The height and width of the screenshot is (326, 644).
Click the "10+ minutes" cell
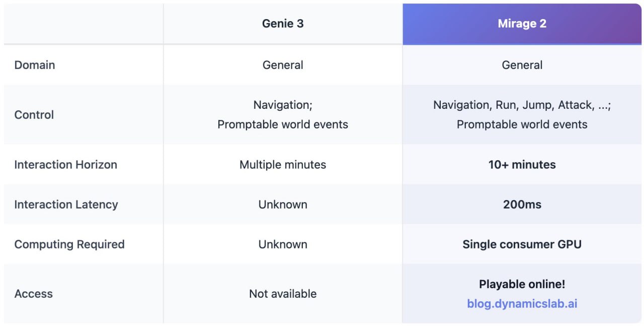[x=522, y=164]
